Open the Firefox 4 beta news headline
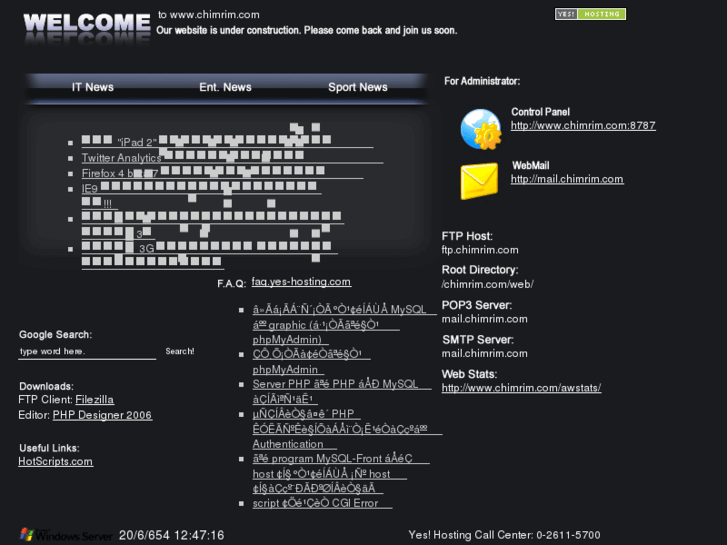The width and height of the screenshot is (727, 545). [222, 173]
